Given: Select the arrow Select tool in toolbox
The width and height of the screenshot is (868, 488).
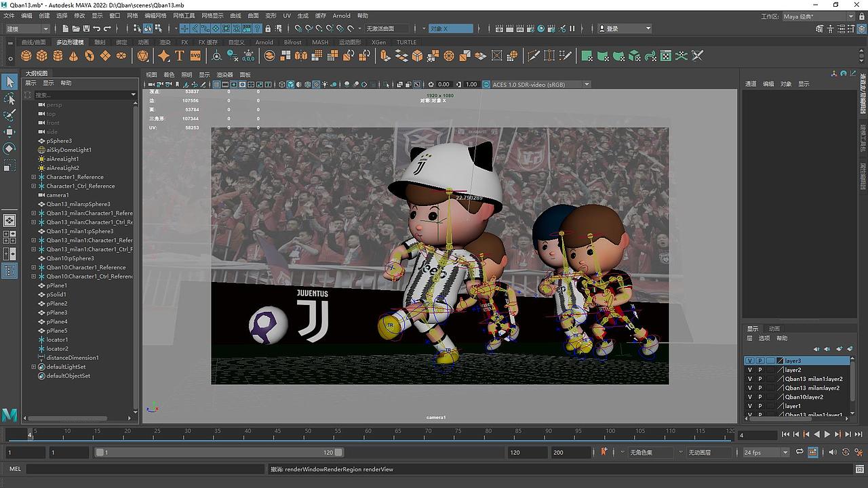Looking at the screenshot, I should click(x=9, y=82).
